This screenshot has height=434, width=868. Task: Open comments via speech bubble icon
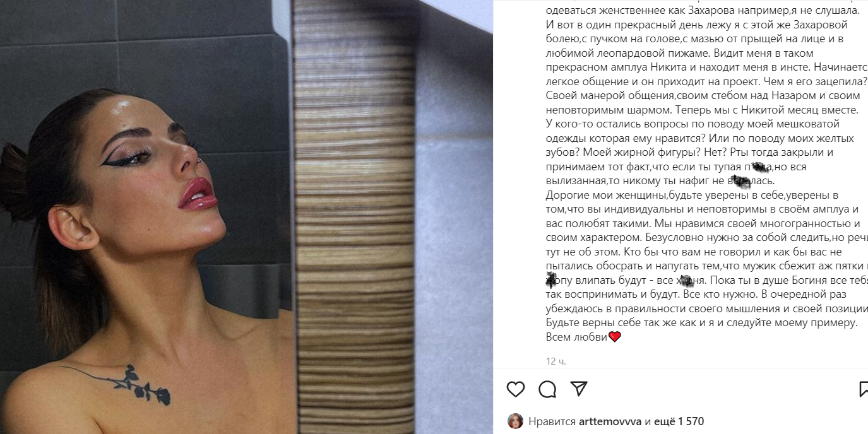pos(547,389)
